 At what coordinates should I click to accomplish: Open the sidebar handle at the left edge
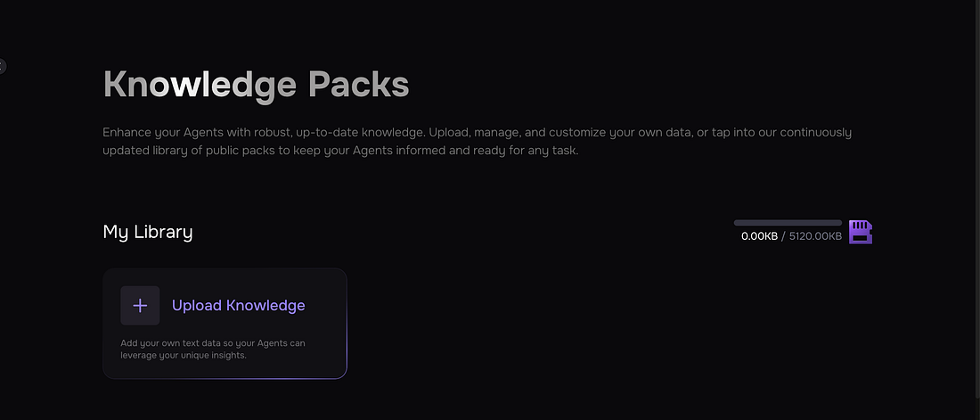[x=2, y=66]
